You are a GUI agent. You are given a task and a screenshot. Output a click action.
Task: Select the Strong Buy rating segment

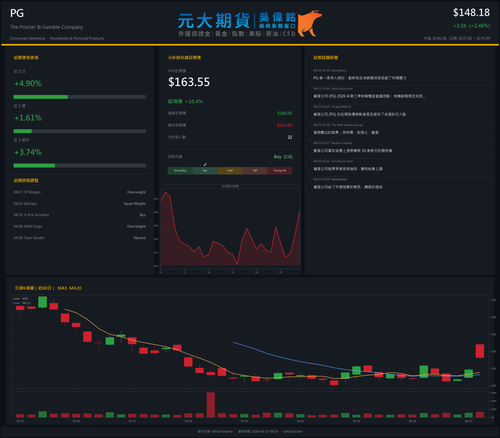pyautogui.click(x=180, y=171)
